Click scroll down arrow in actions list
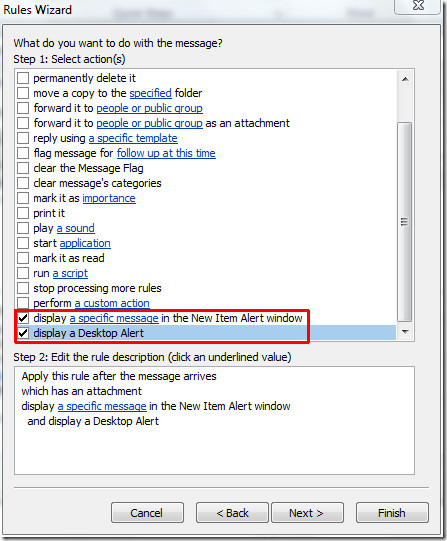This screenshot has height=541, width=447. click(x=405, y=332)
